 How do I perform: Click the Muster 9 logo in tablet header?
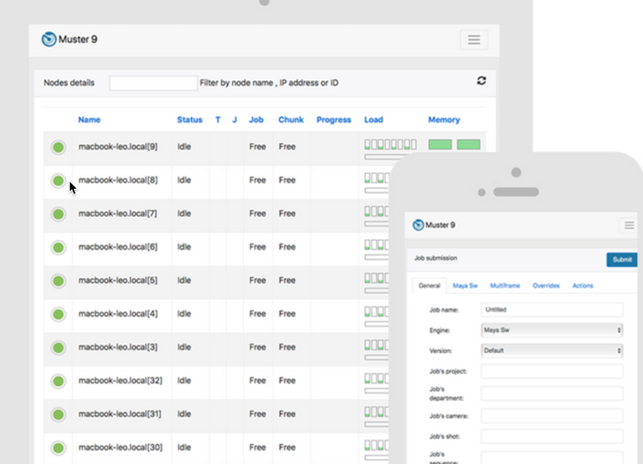click(69, 39)
